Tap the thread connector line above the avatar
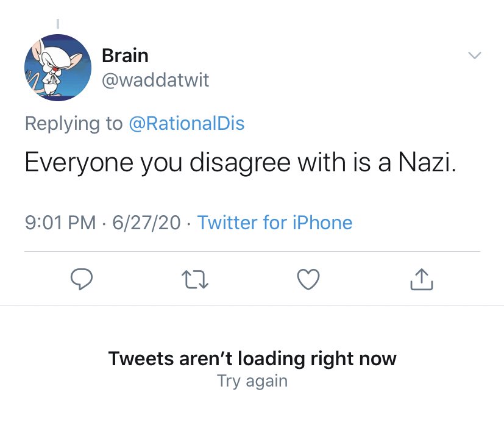504x428 pixels. (58, 24)
